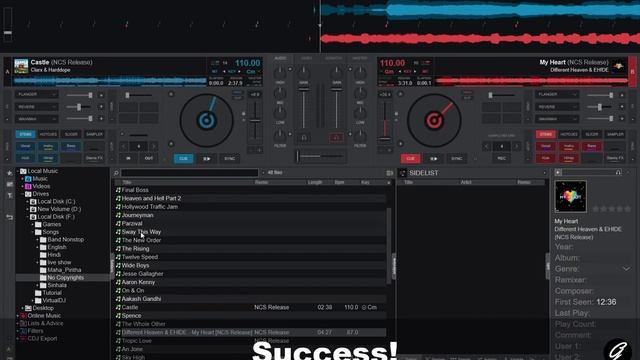Adjust right channel FILTER knob
Viewport: 640px width, 360px height.
360,136
